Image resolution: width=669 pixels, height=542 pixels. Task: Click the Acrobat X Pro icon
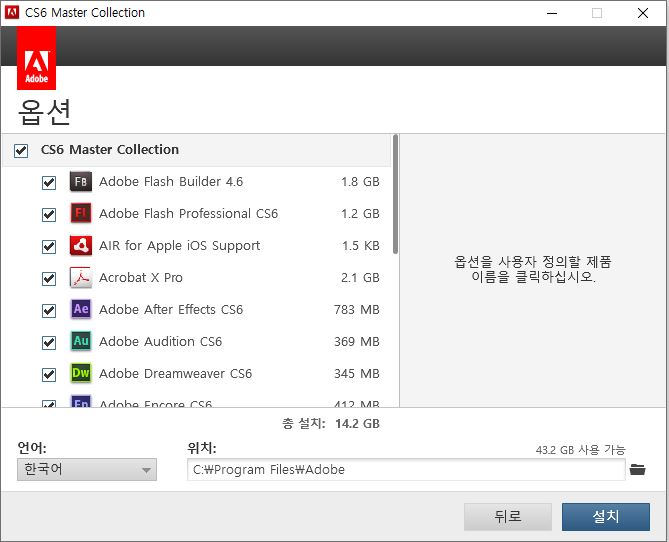coord(81,277)
